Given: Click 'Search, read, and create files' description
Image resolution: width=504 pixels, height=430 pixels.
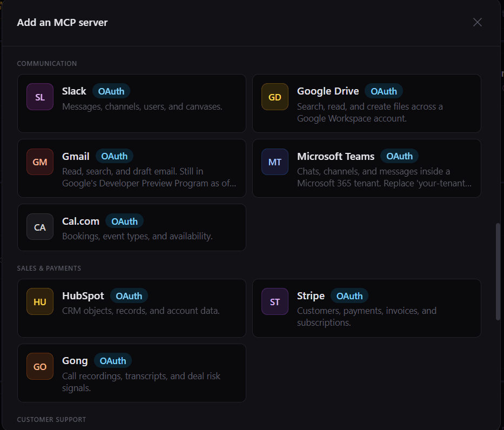Looking at the screenshot, I should click(370, 112).
